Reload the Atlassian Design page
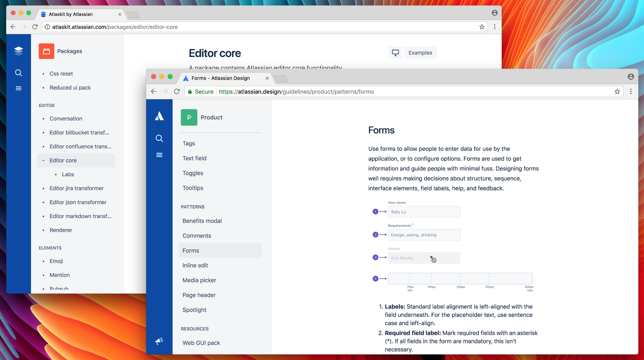The image size is (644, 360). pos(177,92)
